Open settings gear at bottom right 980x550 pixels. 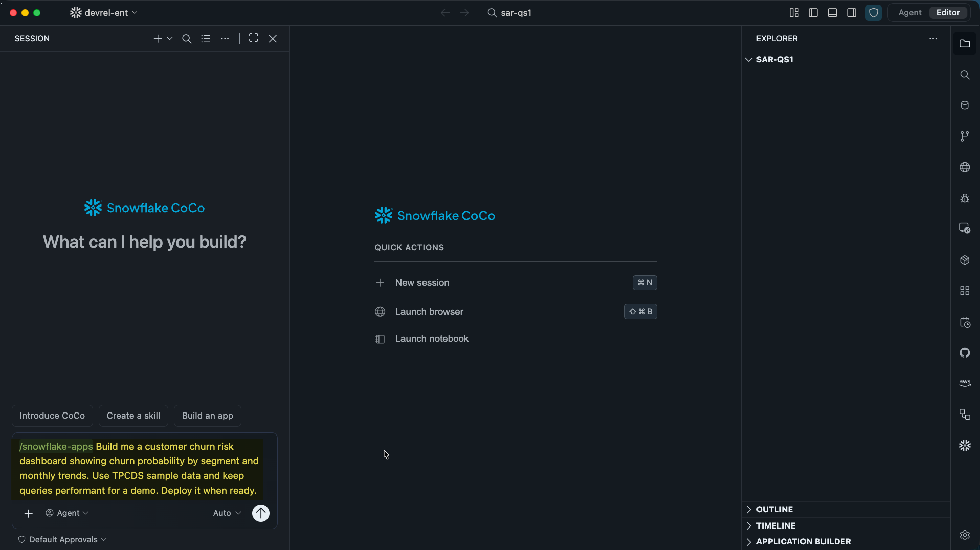[965, 535]
